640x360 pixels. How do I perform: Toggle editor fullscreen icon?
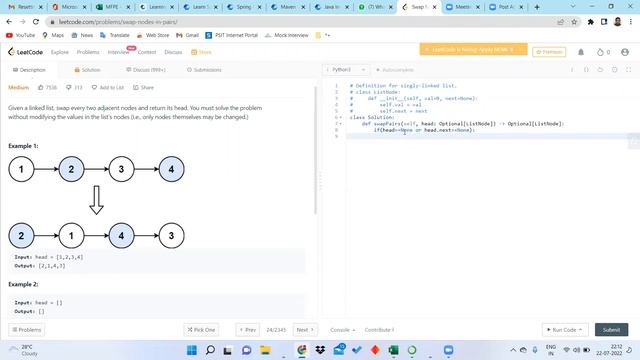click(x=629, y=70)
